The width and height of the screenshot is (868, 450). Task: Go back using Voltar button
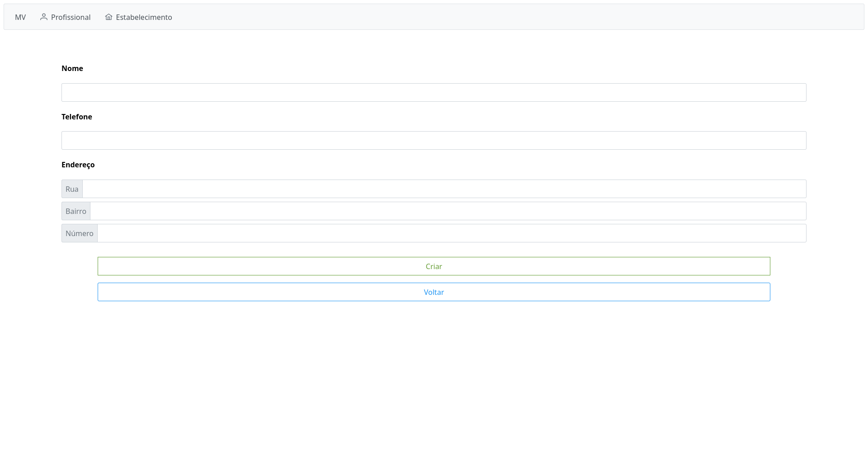point(434,292)
